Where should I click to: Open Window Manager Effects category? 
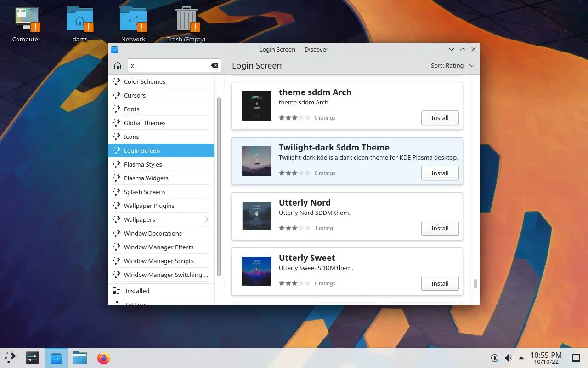coord(161,247)
